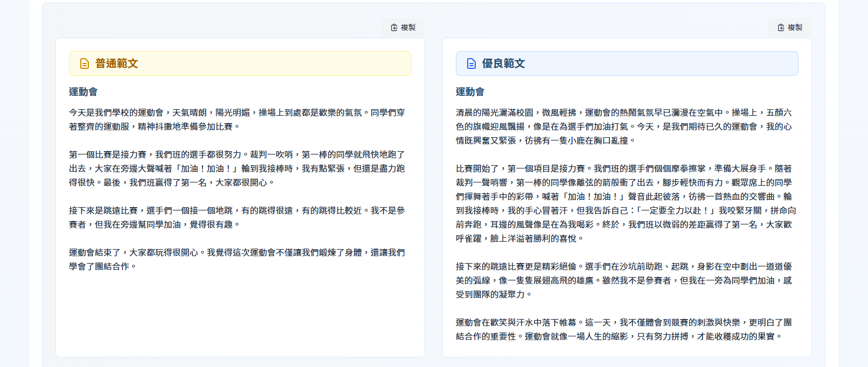The height and width of the screenshot is (367, 868).
Task: Click the 運動會 title in 普通範文 card
Action: click(83, 92)
